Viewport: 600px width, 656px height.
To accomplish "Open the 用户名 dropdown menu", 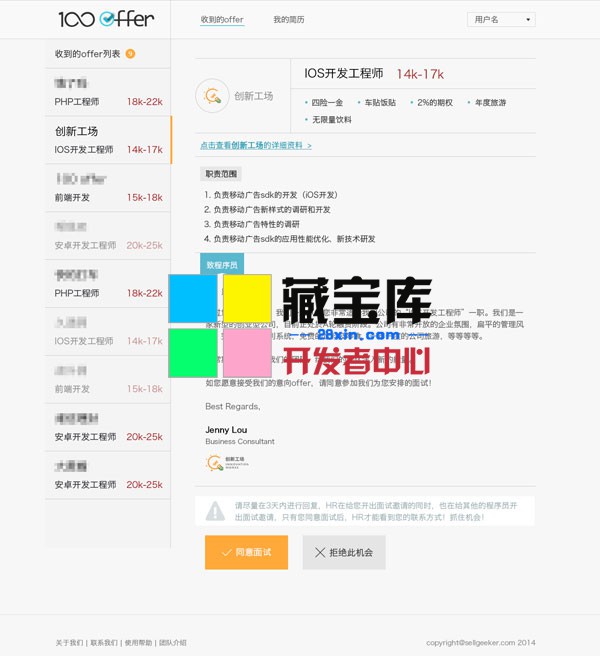I will click(x=501, y=19).
